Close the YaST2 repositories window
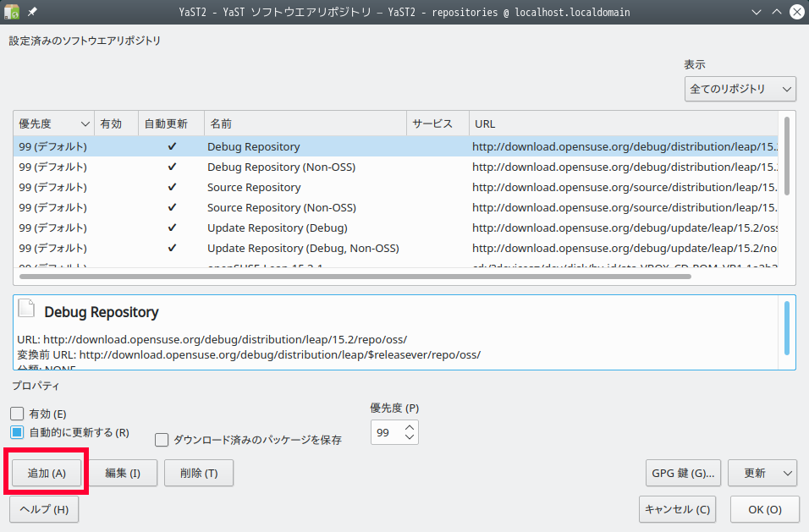Image resolution: width=809 pixels, height=532 pixels. (x=797, y=12)
